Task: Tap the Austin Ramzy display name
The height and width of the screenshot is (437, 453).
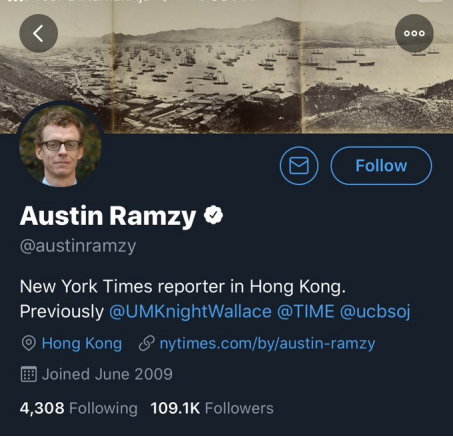Action: pos(108,216)
